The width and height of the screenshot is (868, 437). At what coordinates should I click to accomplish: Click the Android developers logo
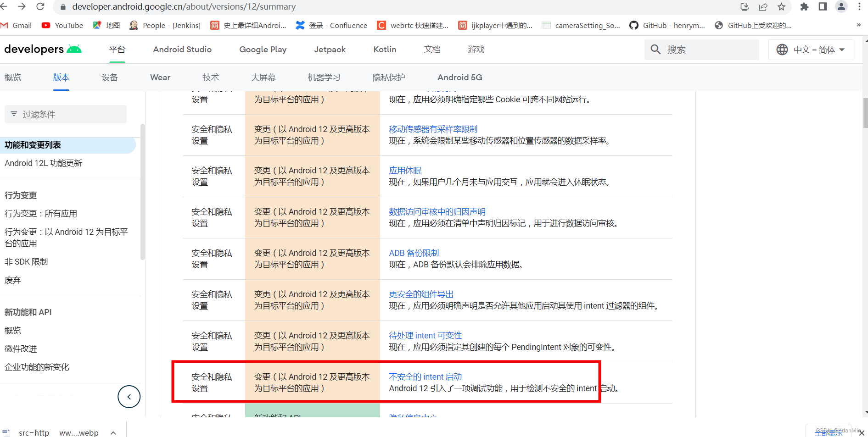click(x=43, y=49)
